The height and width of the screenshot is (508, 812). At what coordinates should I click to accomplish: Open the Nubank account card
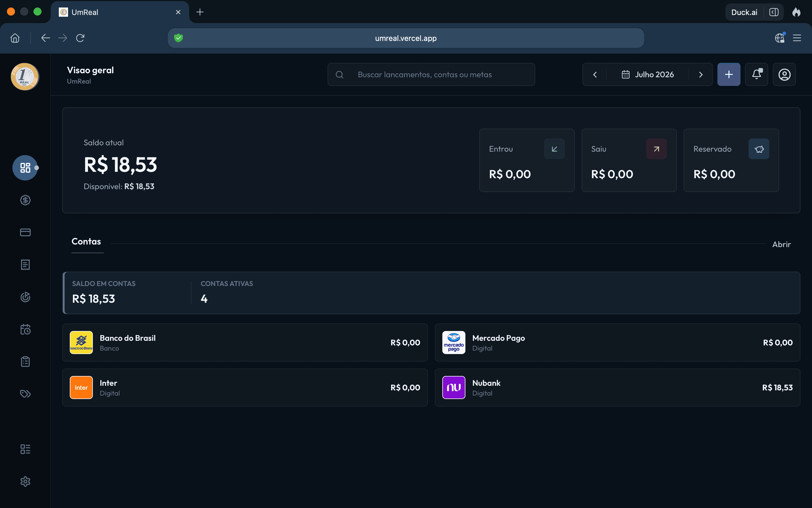[617, 387]
